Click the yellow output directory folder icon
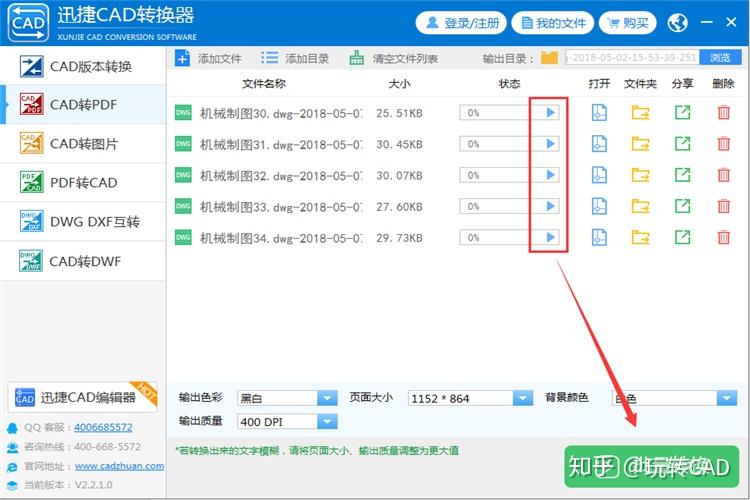Screen dimensions: 750x500 (x=549, y=58)
